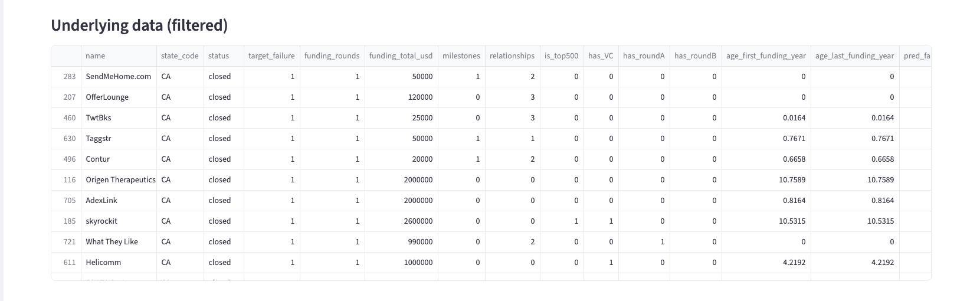The height and width of the screenshot is (301, 980).
Task: Click the state_code column header
Action: click(180, 56)
